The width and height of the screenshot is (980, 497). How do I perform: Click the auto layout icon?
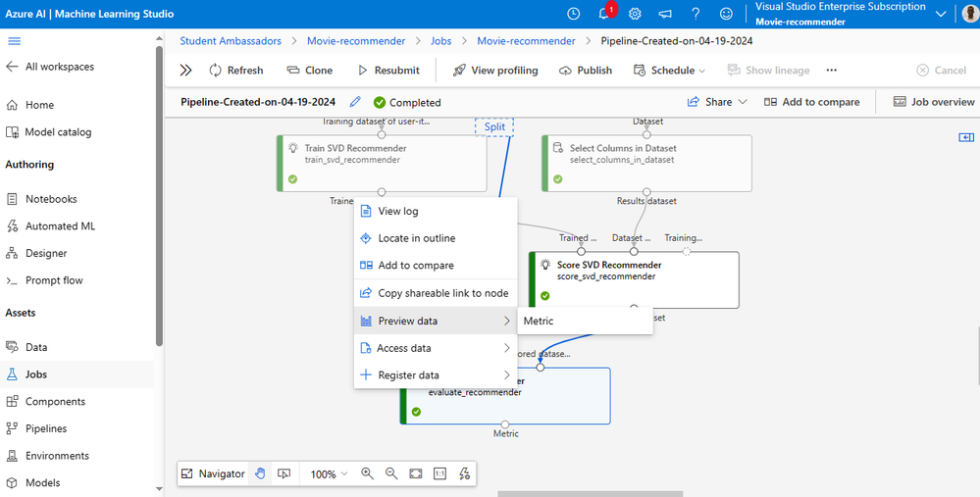tap(464, 473)
